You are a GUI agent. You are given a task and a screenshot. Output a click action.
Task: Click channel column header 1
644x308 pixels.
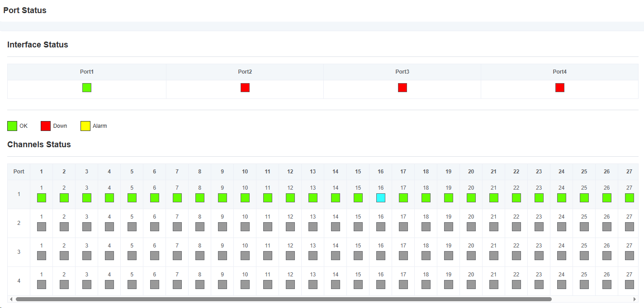coord(42,172)
